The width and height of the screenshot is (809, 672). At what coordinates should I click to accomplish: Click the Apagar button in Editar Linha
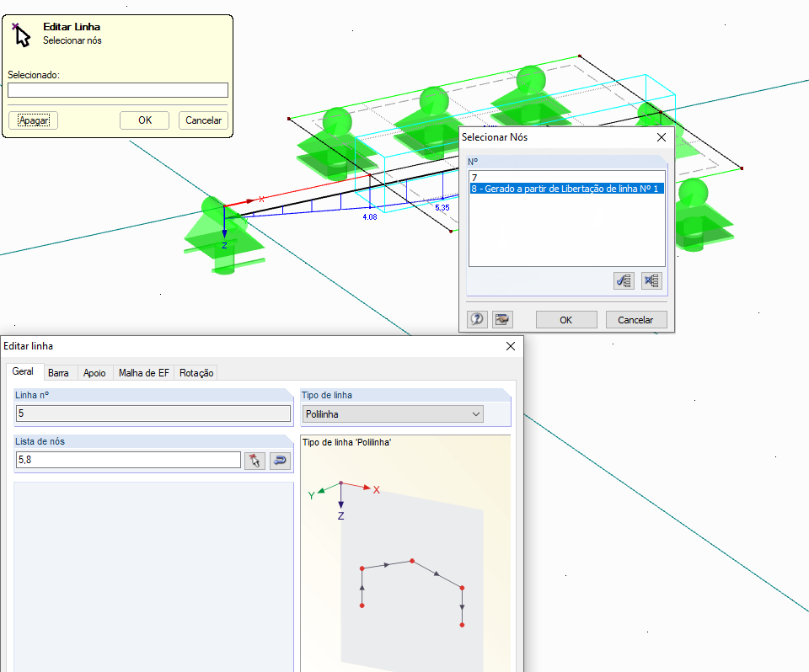(x=34, y=120)
